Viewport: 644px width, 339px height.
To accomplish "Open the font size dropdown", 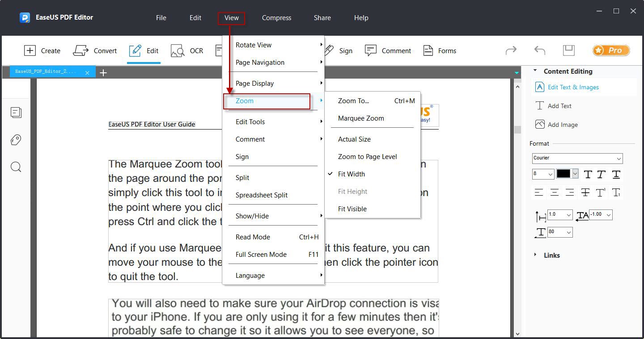I will [x=542, y=174].
